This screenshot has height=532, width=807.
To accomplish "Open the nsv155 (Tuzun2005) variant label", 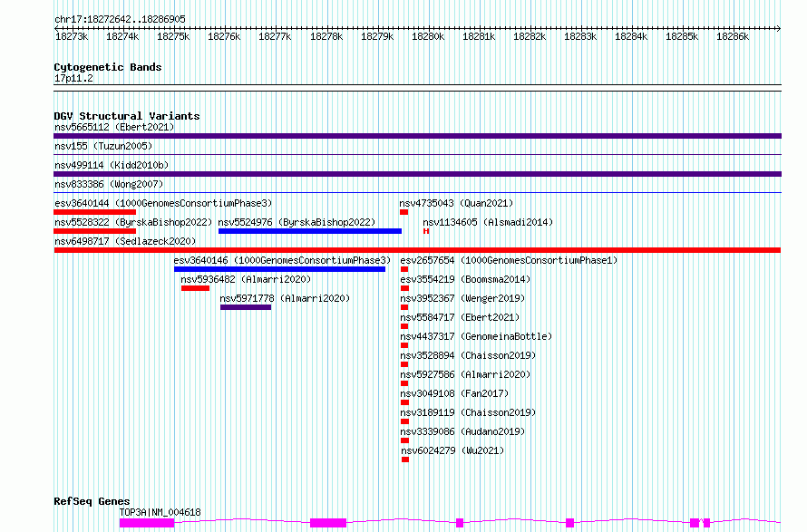I will 103,146.
